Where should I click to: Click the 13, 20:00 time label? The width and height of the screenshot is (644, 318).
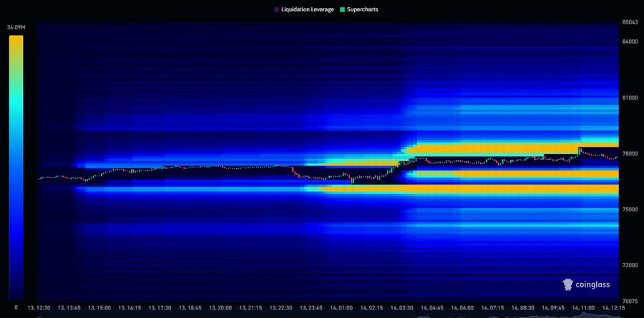[x=220, y=308]
